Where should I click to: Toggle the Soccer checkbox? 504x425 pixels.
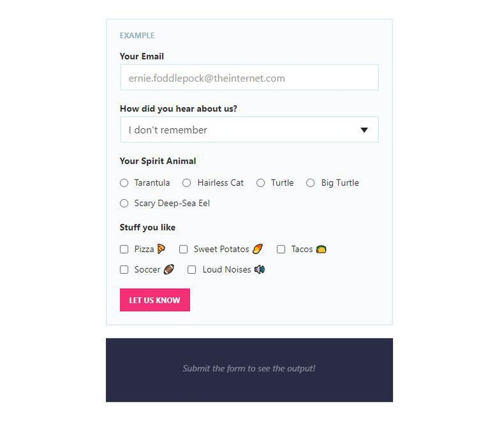[124, 269]
